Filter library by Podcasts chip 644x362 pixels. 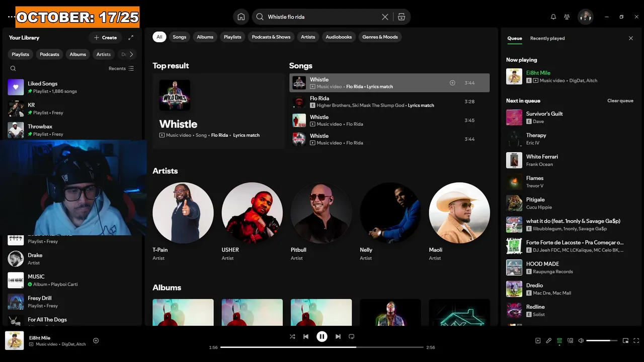pyautogui.click(x=49, y=54)
